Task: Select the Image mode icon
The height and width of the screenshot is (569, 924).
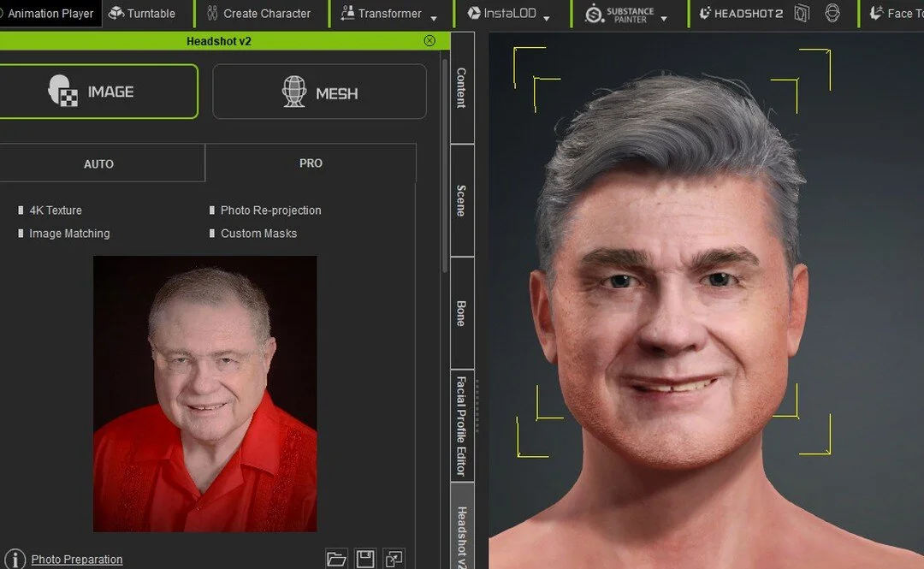Action: [x=65, y=92]
